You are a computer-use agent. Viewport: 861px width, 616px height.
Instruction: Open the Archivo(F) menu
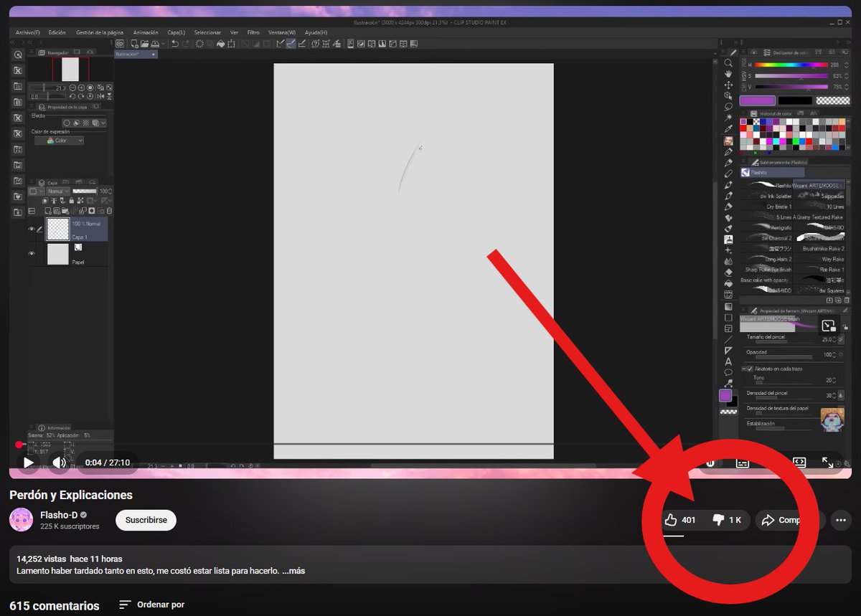(28, 32)
